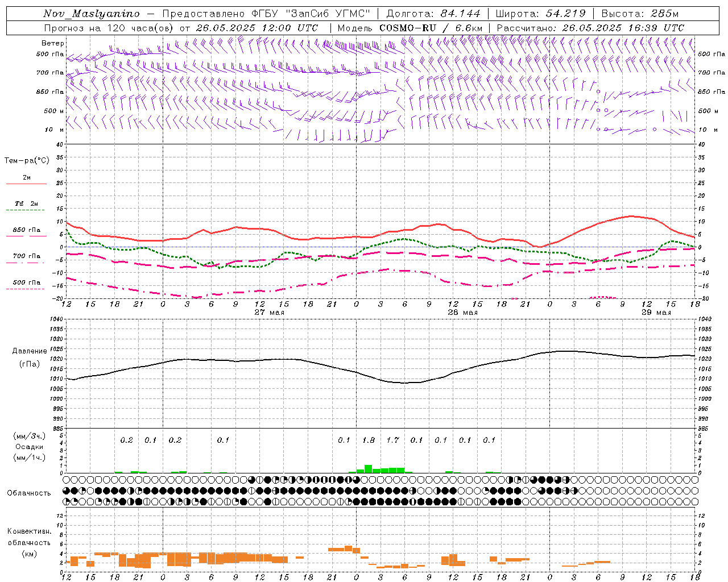728x582 pixels.
Task: Click the 'Конвективн.' convective cloud label
Action: tap(30, 532)
